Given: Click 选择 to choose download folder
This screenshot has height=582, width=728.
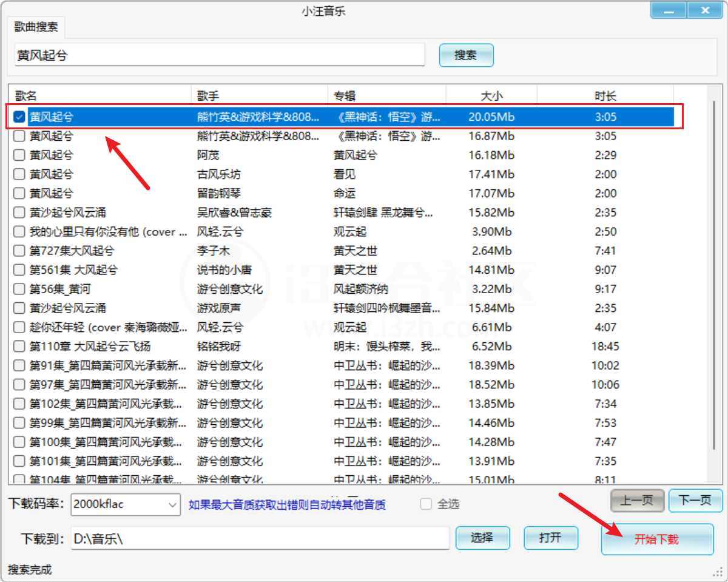Looking at the screenshot, I should coord(482,538).
